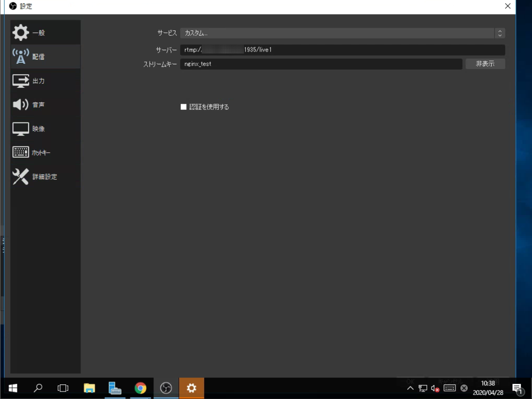
Task: Click the サーバー rtmp URL field
Action: point(342,50)
